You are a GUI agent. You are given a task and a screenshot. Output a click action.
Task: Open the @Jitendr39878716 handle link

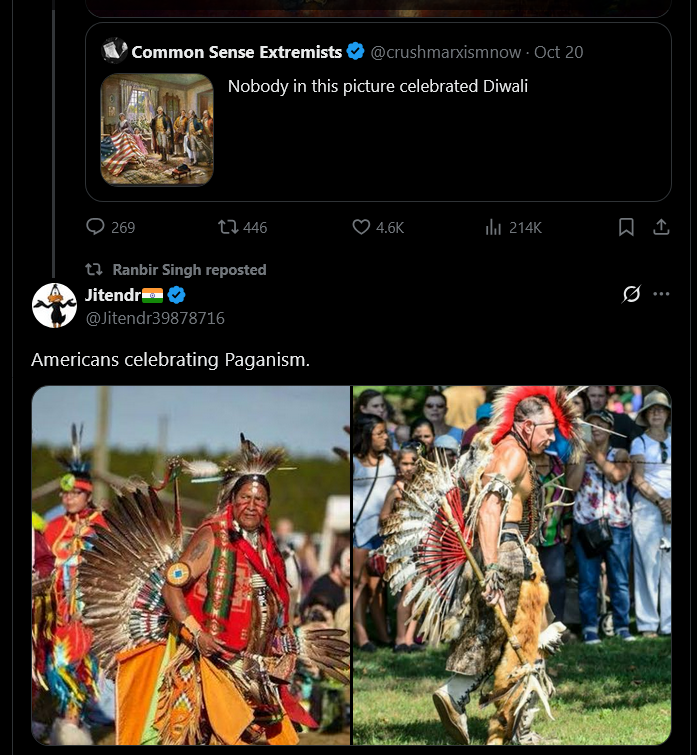tap(155, 318)
